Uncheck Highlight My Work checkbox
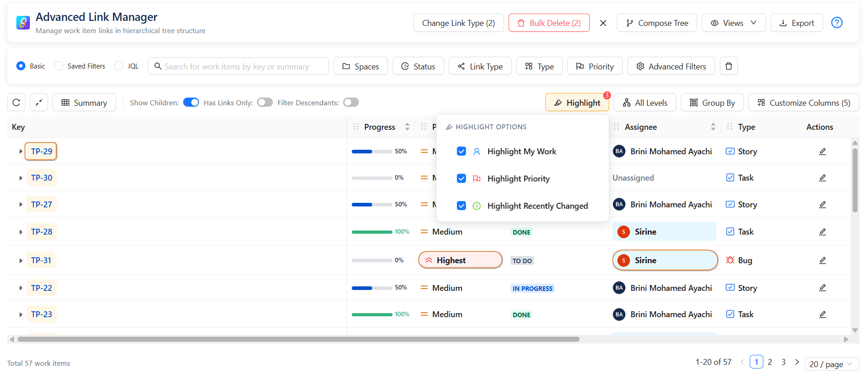The height and width of the screenshot is (378, 868). [461, 152]
